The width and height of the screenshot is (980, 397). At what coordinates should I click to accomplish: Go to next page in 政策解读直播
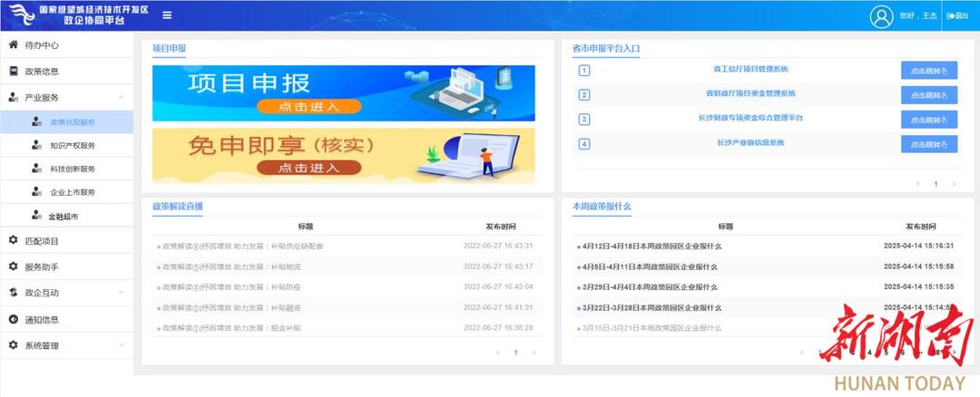pyautogui.click(x=534, y=352)
